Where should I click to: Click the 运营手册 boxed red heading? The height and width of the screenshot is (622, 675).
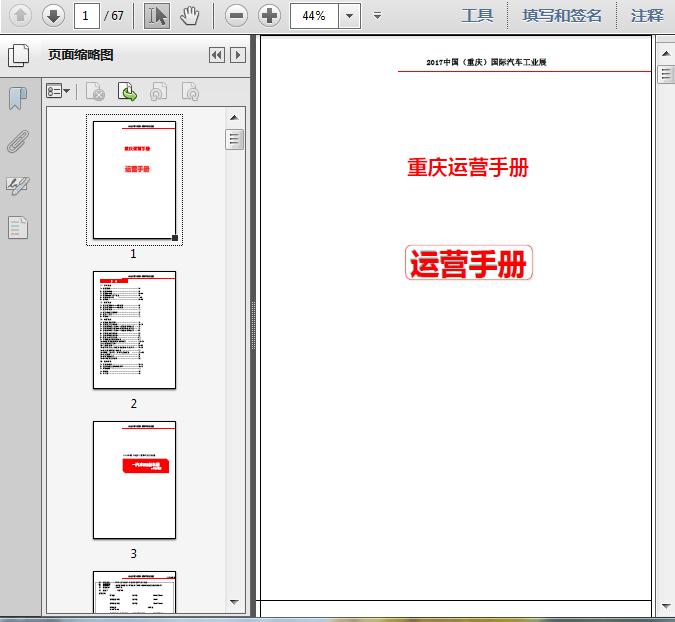468,263
